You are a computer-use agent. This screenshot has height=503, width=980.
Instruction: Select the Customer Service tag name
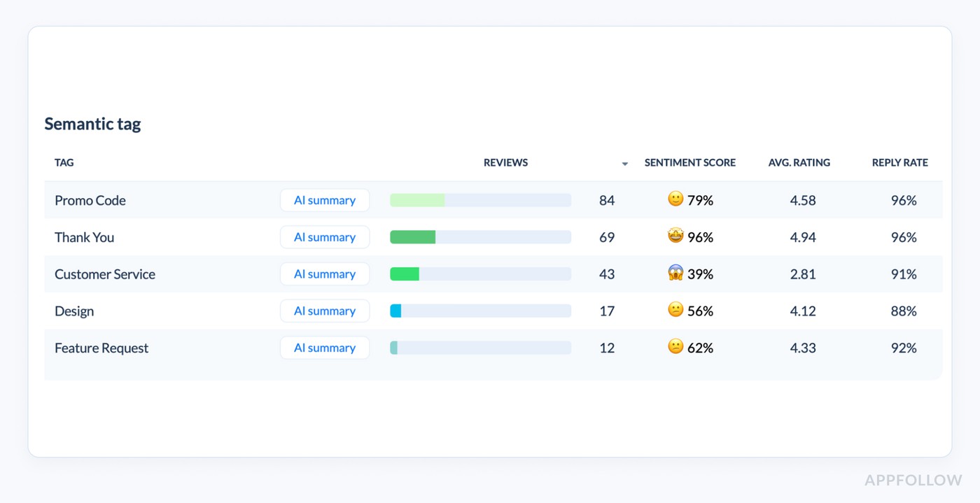coord(105,274)
